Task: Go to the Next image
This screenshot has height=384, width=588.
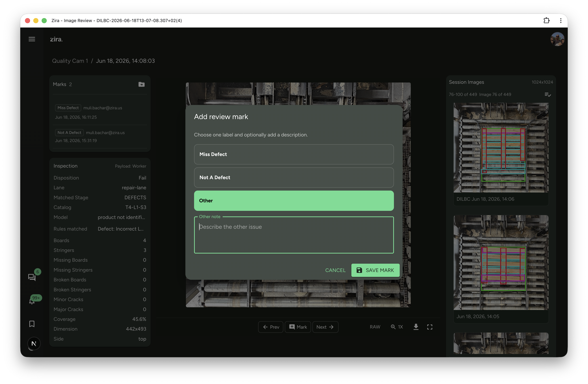Action: point(325,327)
